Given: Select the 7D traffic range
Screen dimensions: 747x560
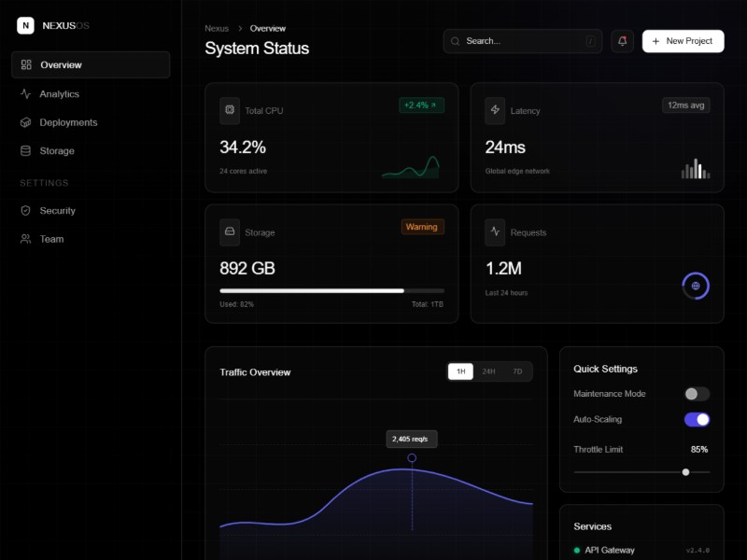Looking at the screenshot, I should coord(516,371).
